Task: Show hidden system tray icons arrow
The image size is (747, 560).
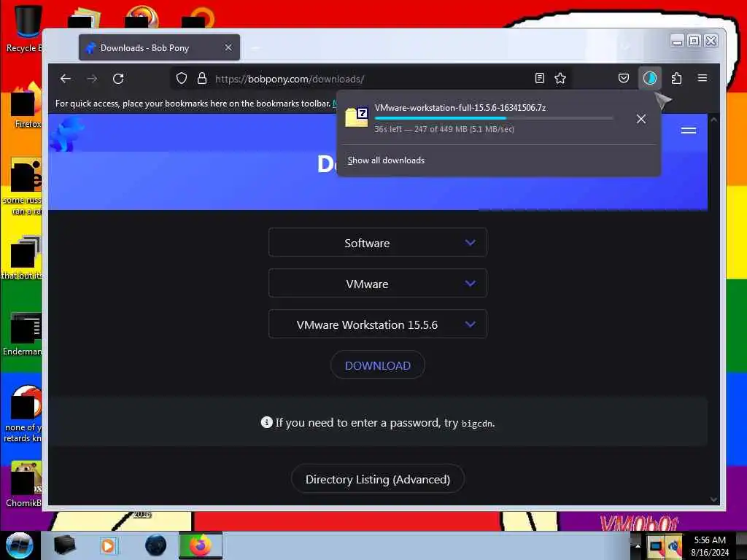Action: [x=638, y=545]
